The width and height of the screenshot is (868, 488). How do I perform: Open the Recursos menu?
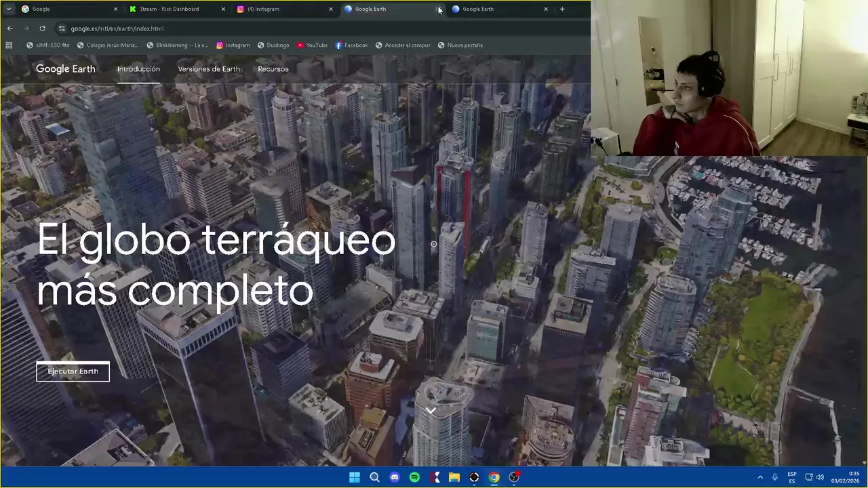tap(273, 69)
